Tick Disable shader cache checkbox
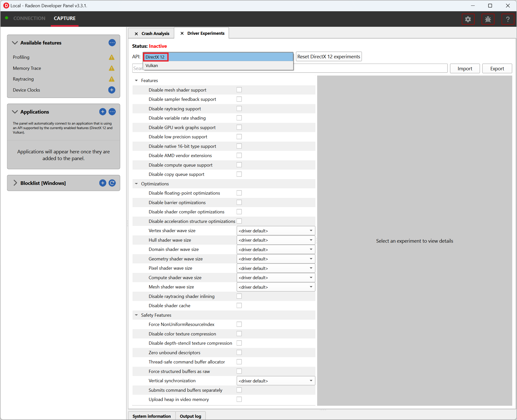This screenshot has height=420, width=517. (239, 305)
